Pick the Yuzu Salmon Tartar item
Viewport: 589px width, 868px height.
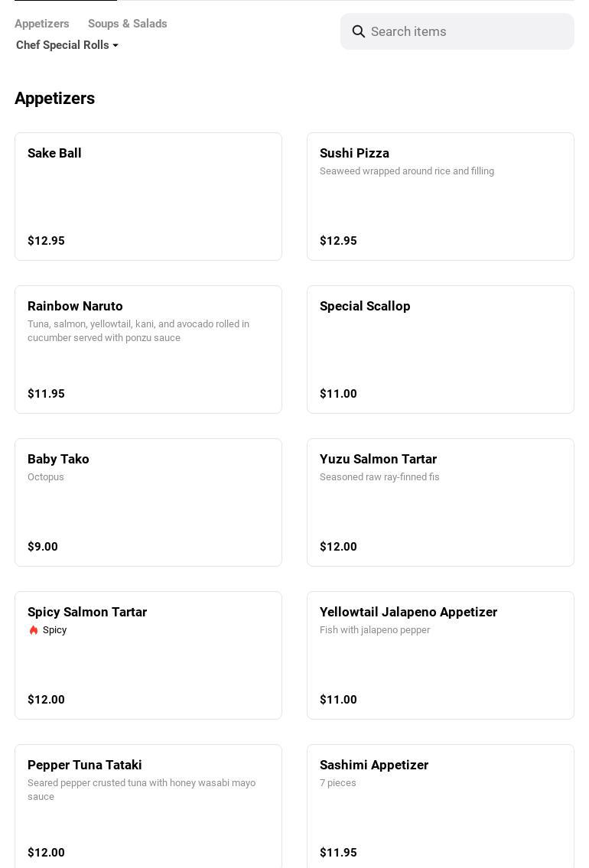coord(441,502)
